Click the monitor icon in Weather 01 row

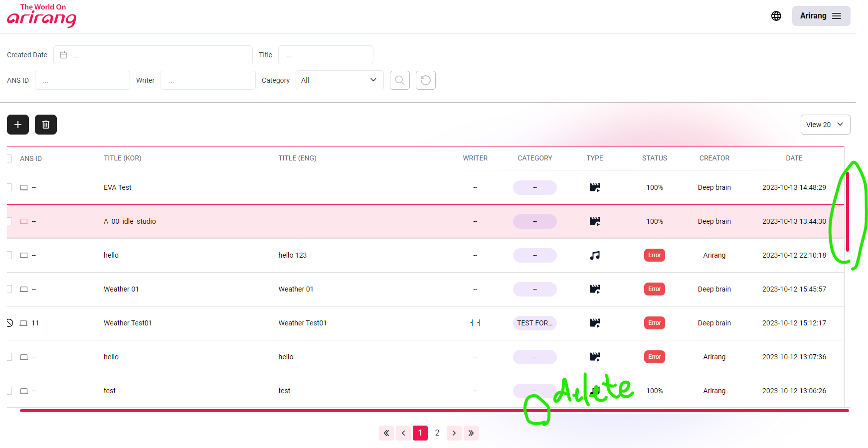[x=24, y=289]
